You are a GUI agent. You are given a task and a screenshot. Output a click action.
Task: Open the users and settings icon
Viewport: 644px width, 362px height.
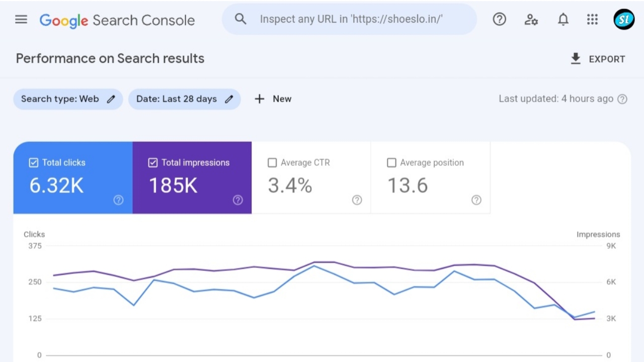531,20
